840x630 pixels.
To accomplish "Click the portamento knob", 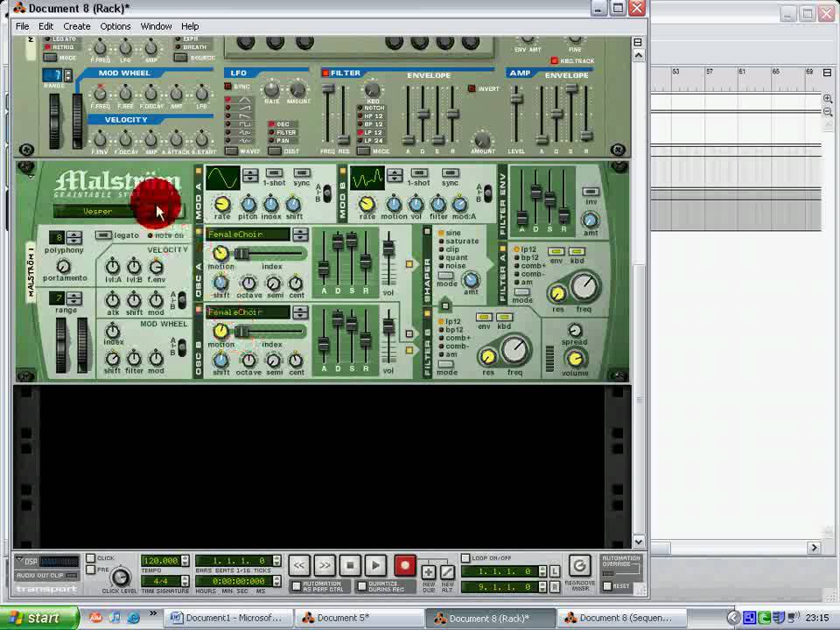I will click(63, 266).
